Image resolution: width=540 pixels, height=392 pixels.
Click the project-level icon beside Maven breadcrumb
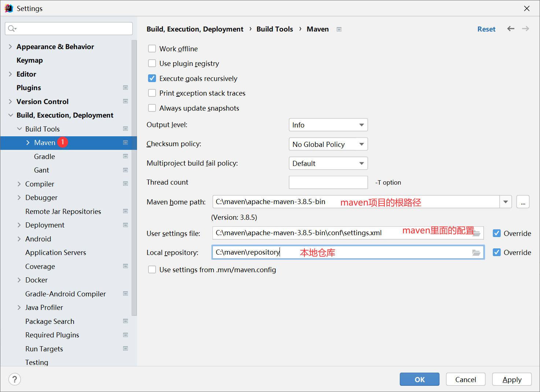(339, 29)
